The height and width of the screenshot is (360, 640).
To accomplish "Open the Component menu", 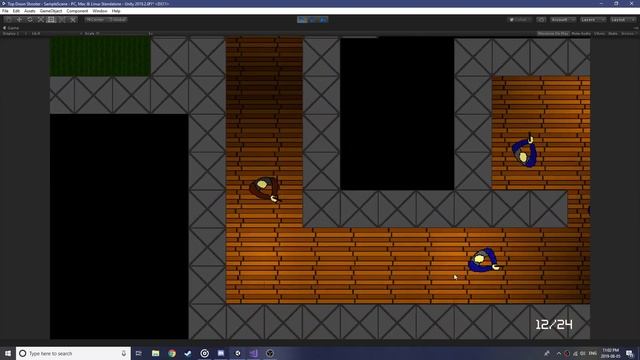I will pos(77,11).
